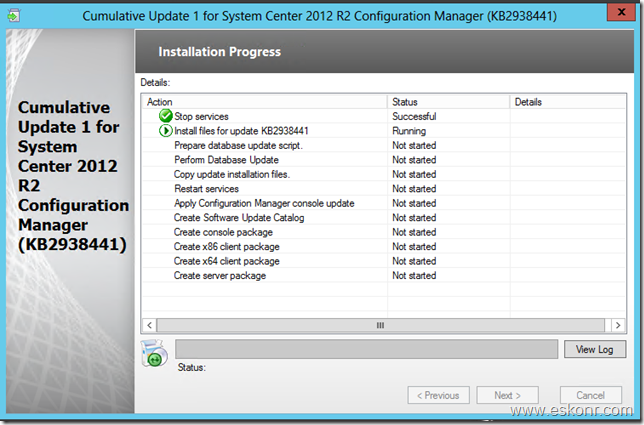Select 'Apply Configuration Manager console update' row
The image size is (644, 425).
coord(384,203)
